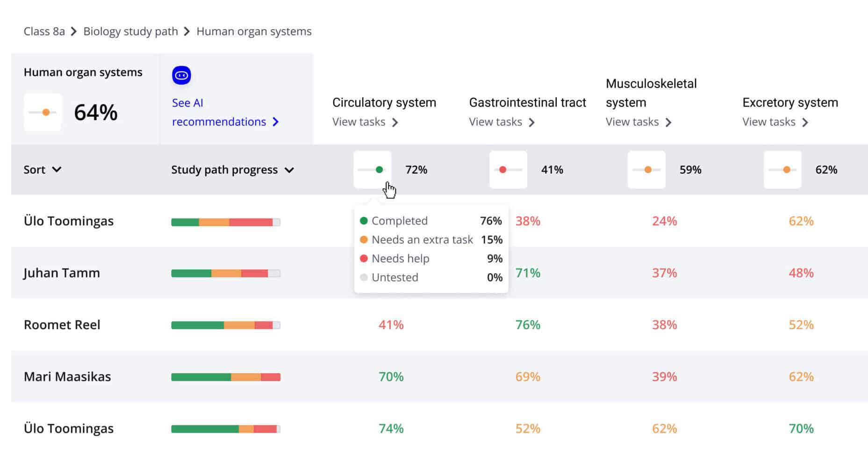Open the Study path progress dropdown
The width and height of the screenshot is (868, 462).
tap(233, 170)
